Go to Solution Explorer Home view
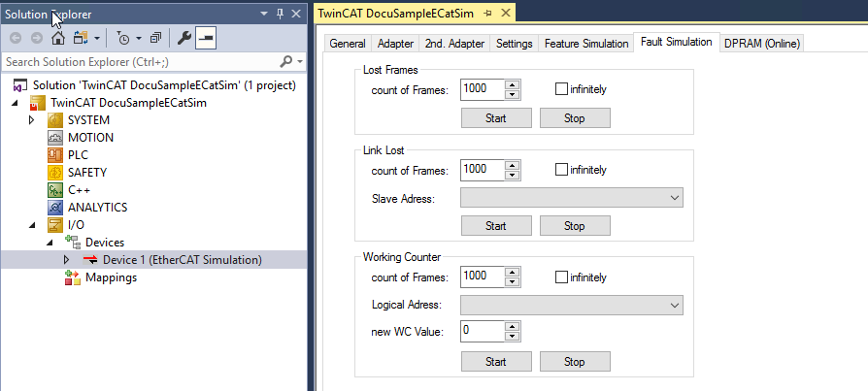This screenshot has height=391, width=868. [x=58, y=38]
